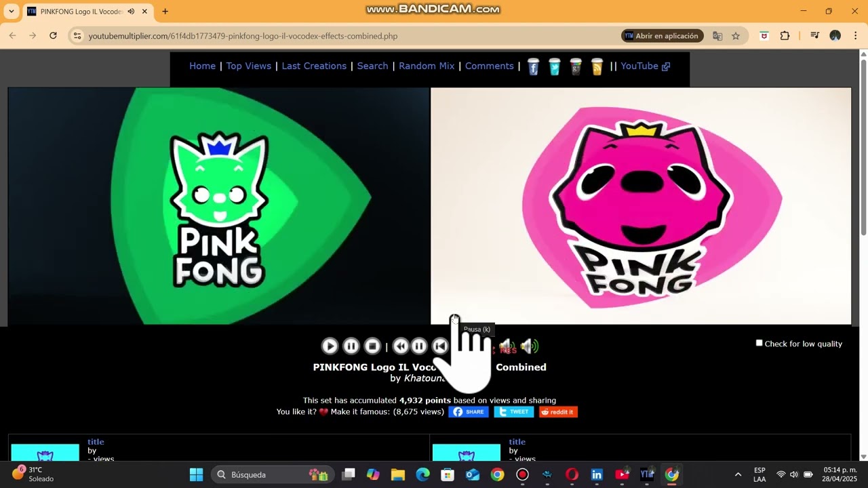This screenshot has width=868, height=488.
Task: Reload the page
Action: coord(53,36)
